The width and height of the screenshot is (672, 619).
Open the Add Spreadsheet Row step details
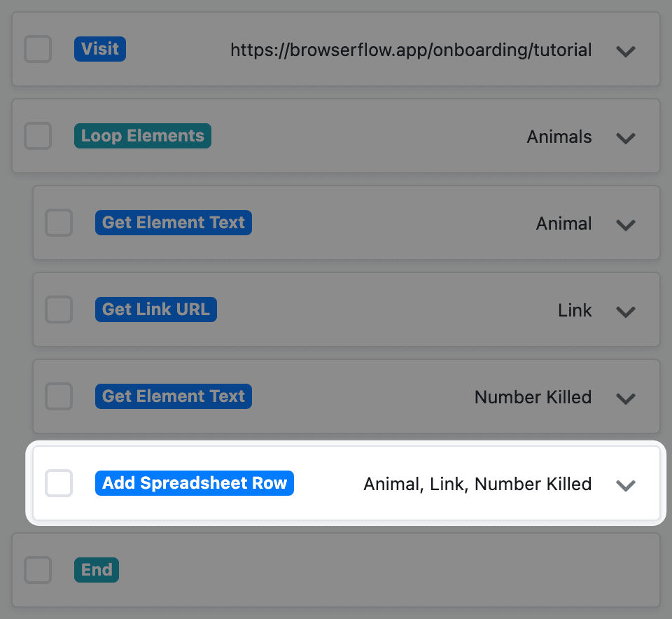625,485
